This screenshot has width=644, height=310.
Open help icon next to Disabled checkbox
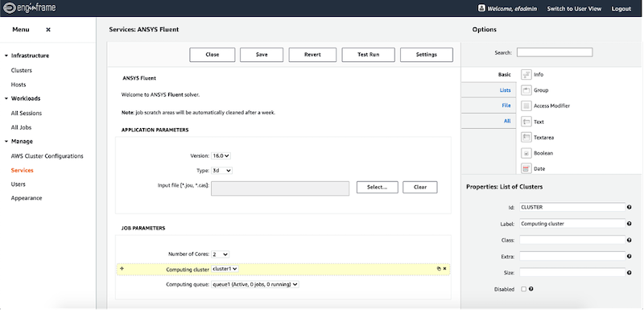(x=531, y=289)
